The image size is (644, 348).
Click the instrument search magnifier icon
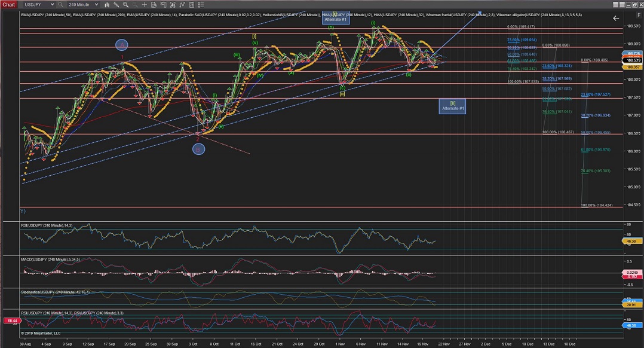point(60,5)
